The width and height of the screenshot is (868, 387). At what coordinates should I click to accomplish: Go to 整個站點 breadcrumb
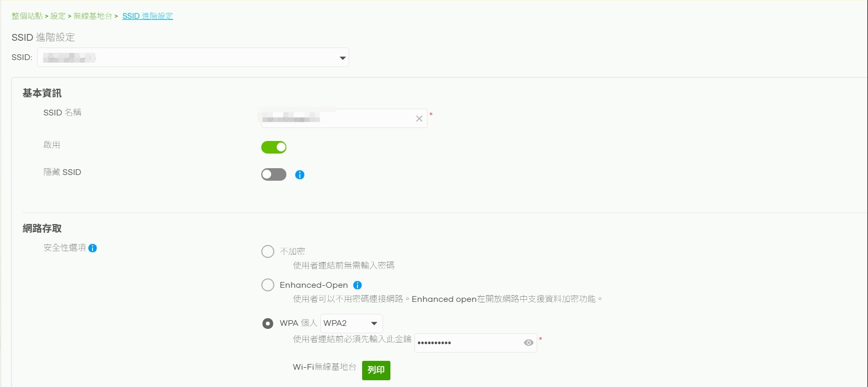point(27,16)
